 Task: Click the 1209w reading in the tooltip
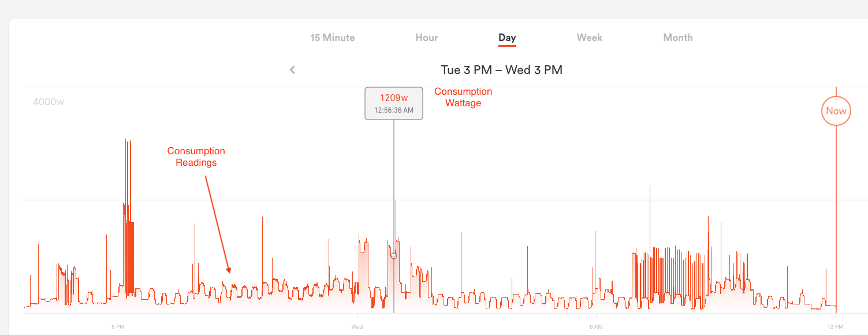click(394, 98)
